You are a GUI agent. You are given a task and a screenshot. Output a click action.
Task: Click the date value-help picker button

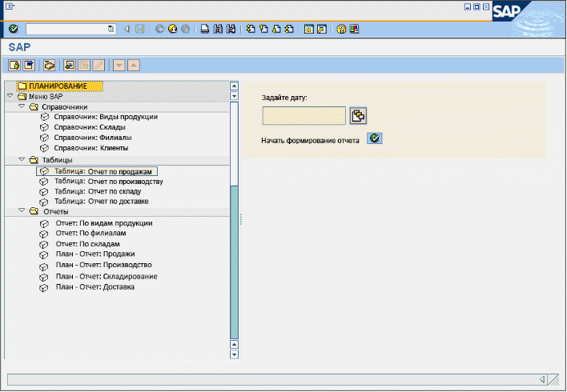358,116
